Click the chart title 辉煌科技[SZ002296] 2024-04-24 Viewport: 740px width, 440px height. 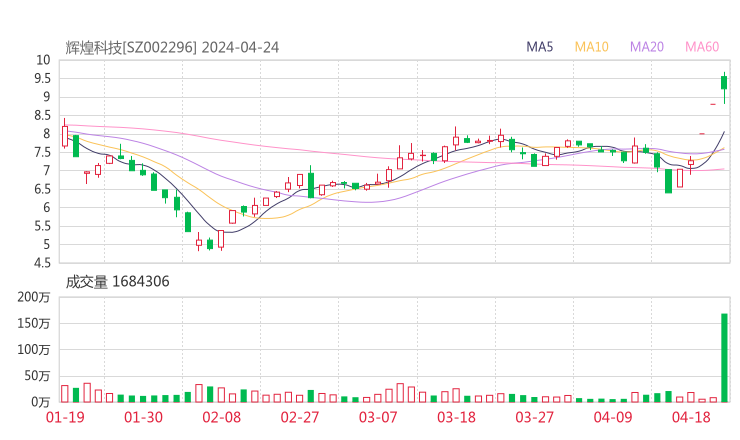[172, 47]
